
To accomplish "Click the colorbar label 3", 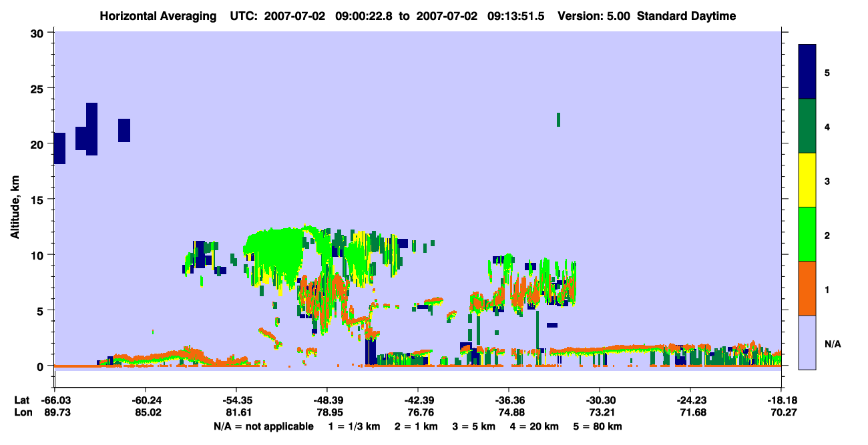I will click(827, 181).
